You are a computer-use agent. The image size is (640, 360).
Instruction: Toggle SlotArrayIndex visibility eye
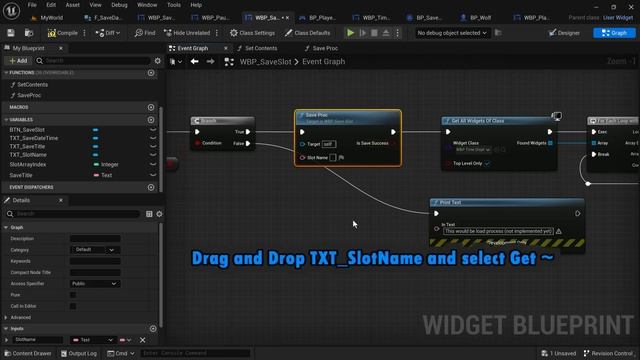[x=153, y=164]
